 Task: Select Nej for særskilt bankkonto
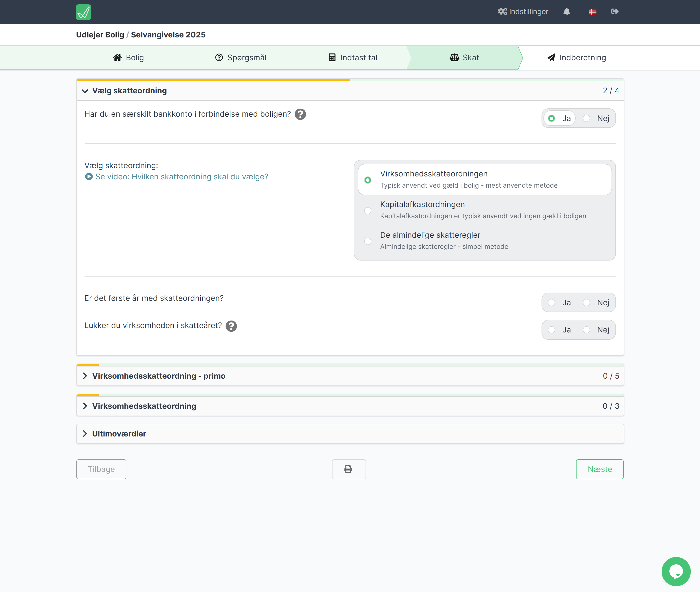(586, 118)
